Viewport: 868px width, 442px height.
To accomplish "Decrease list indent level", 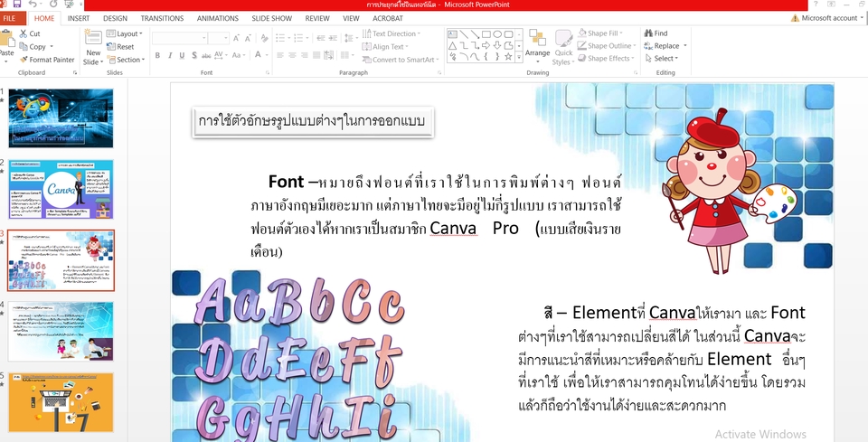I will 320,38.
